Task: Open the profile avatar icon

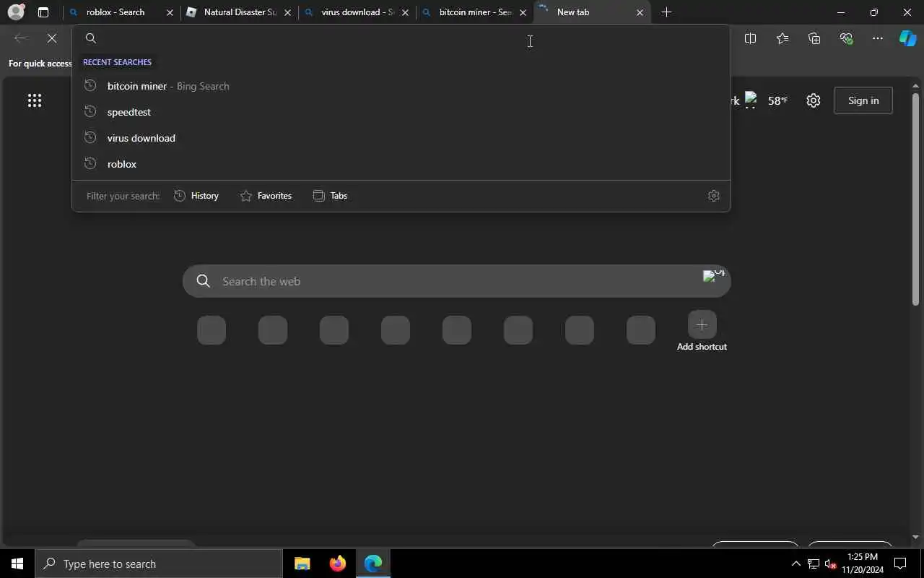Action: pos(16,12)
